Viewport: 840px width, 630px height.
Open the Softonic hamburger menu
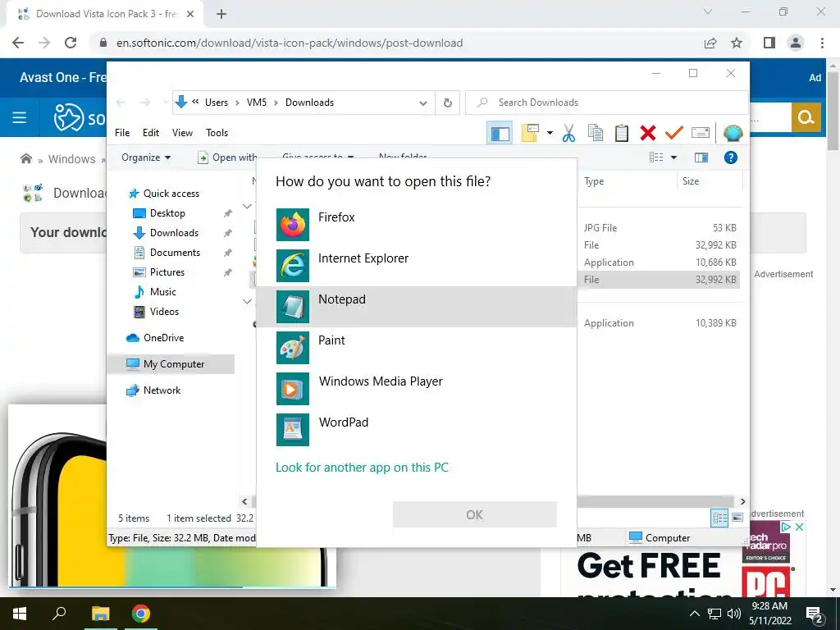(x=20, y=117)
